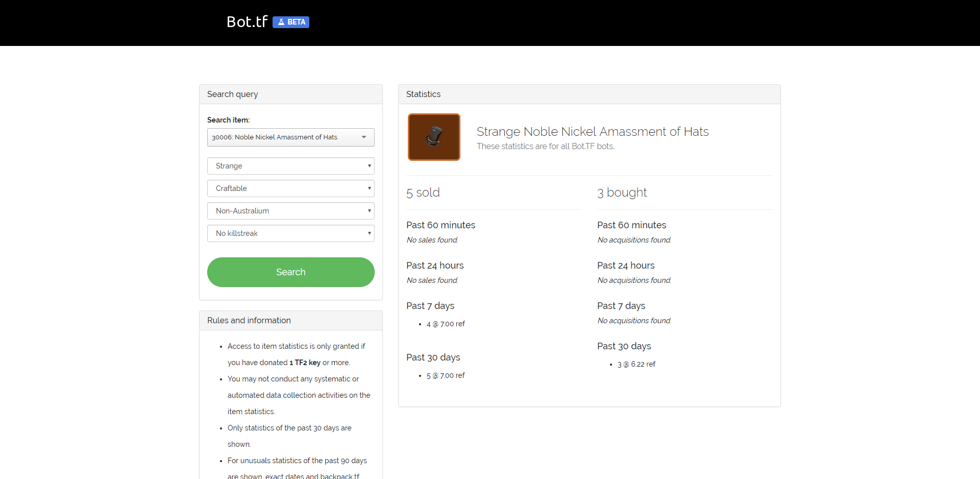Click the Noble Nickel hat item thumbnail
Image resolution: width=980 pixels, height=479 pixels.
pyautogui.click(x=434, y=137)
